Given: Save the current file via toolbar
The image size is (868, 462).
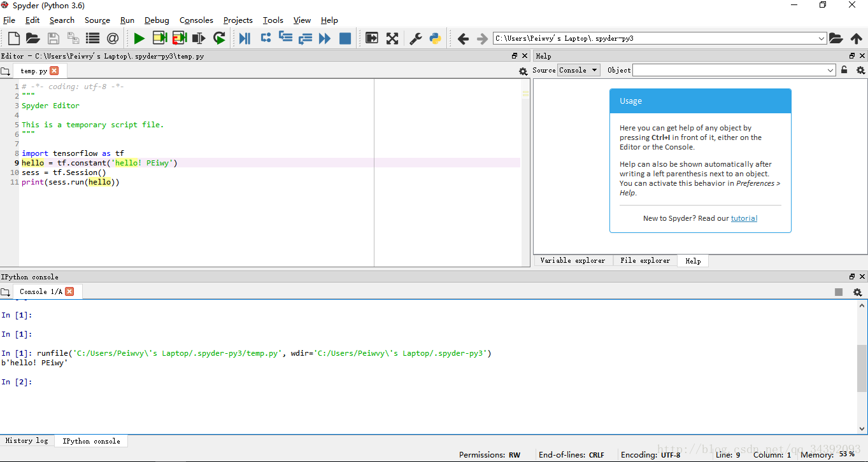Looking at the screenshot, I should coord(53,38).
